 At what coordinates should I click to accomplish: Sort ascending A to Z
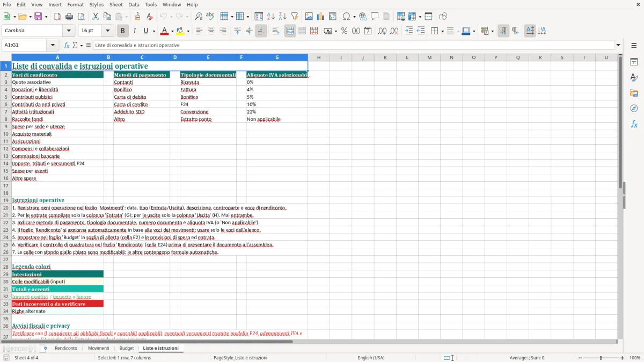(x=271, y=17)
